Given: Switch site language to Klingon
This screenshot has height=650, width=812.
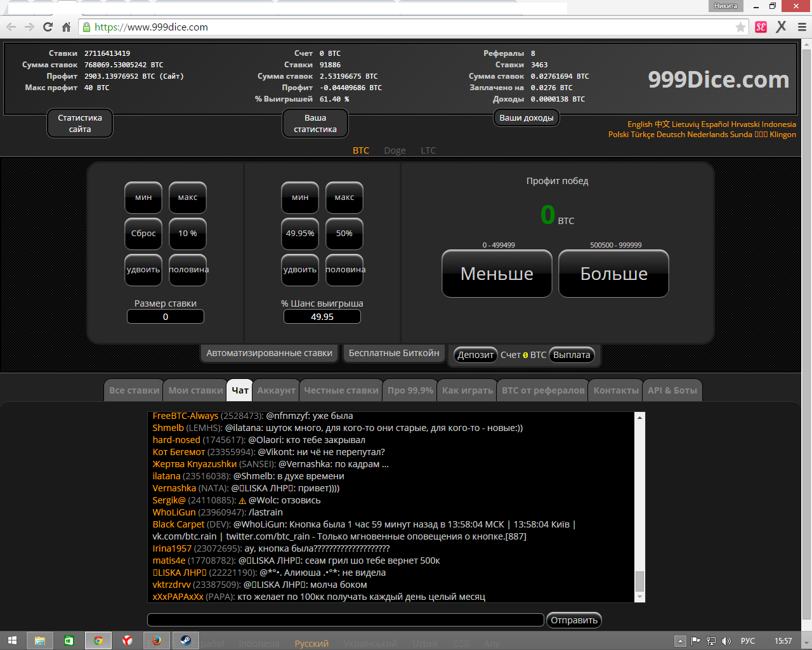Looking at the screenshot, I should [783, 135].
